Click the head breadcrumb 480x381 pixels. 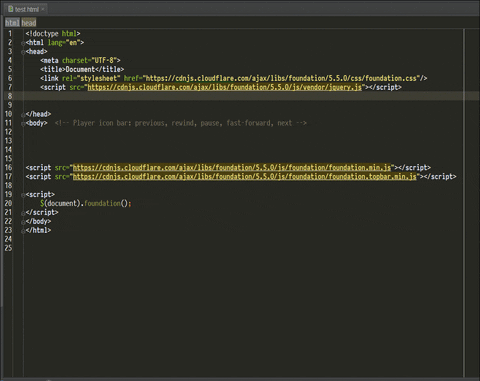click(x=29, y=23)
